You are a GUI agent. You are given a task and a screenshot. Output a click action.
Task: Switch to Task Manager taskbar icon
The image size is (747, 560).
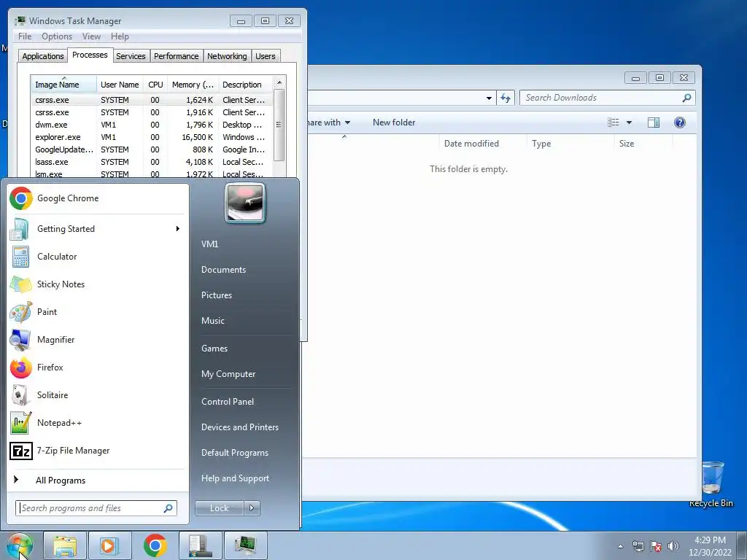(x=245, y=545)
